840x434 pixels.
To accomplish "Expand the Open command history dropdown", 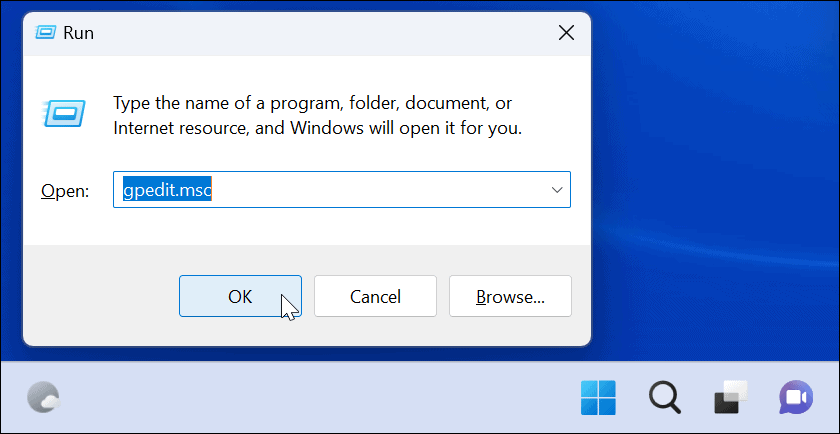I will pyautogui.click(x=556, y=189).
